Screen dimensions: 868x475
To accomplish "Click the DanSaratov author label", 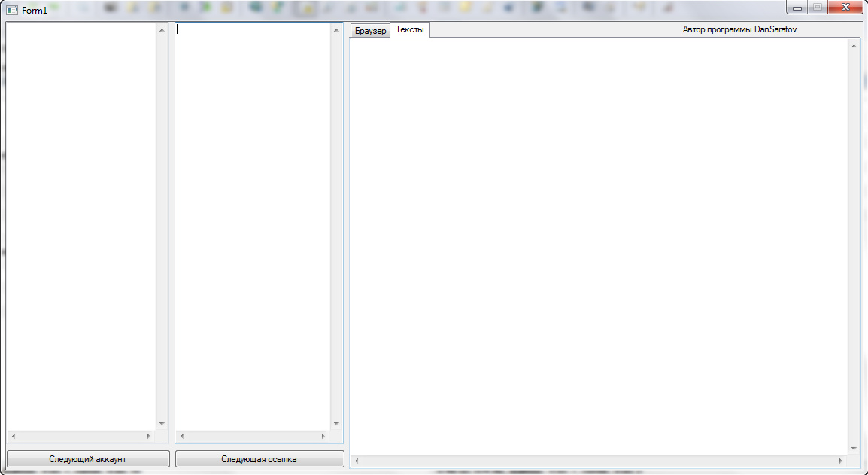I will (741, 29).
